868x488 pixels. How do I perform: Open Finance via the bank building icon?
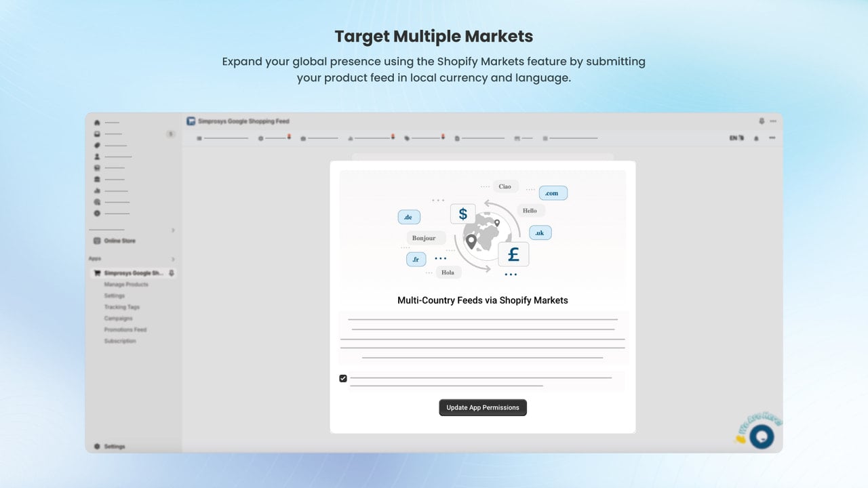(97, 179)
